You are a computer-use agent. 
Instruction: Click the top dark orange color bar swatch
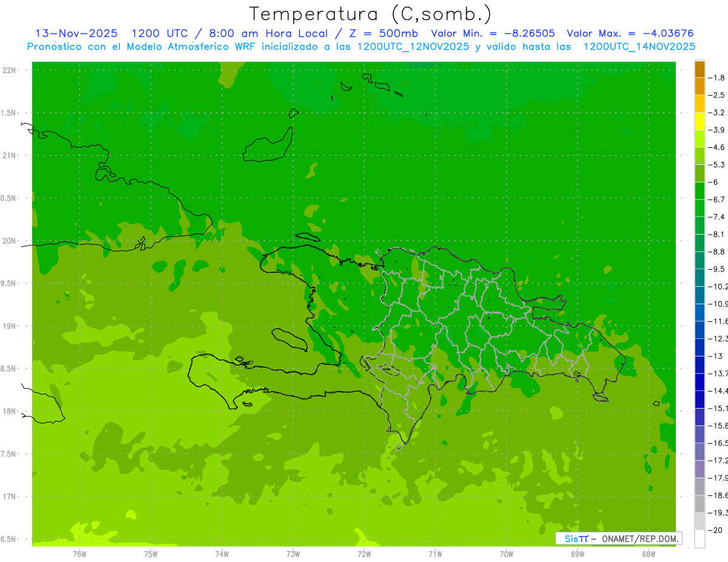click(x=699, y=69)
